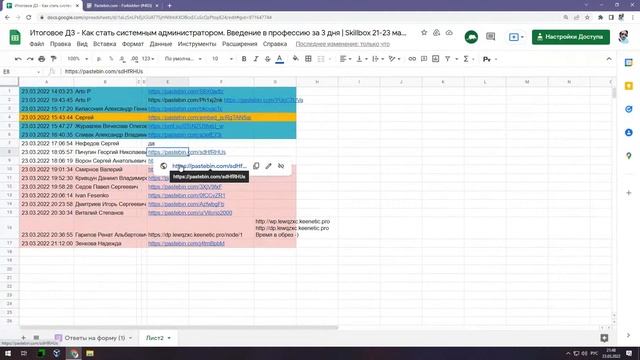Open Лист2 sheet tab menu arrow
The width and height of the screenshot is (640, 360).
pos(169,338)
